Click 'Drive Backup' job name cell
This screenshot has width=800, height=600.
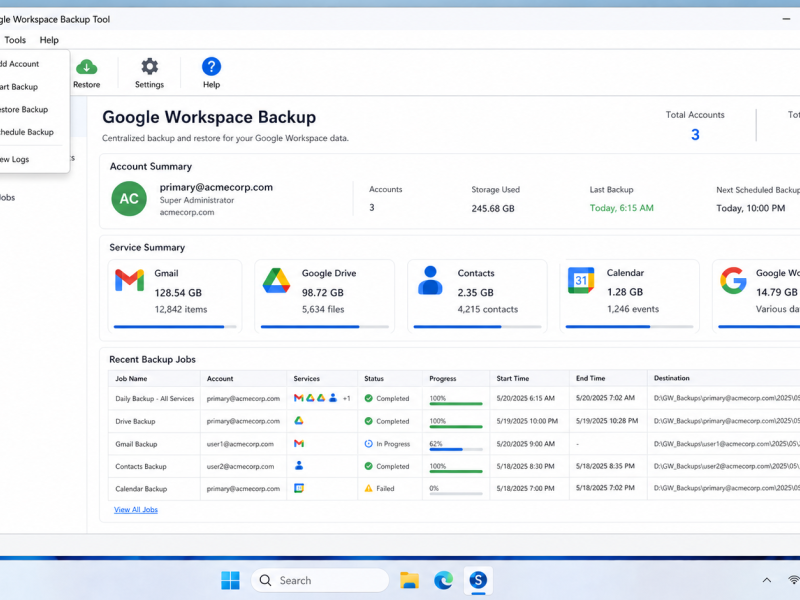pos(135,421)
